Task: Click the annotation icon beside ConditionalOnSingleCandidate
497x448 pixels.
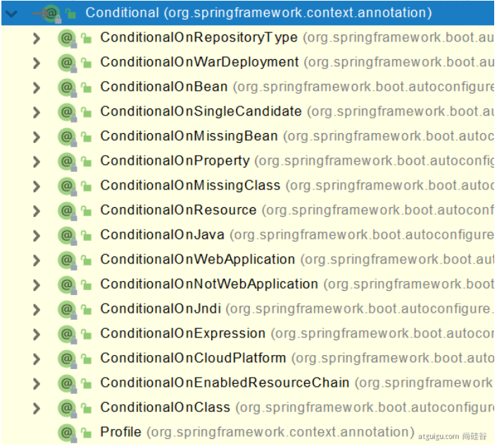Action: point(67,113)
